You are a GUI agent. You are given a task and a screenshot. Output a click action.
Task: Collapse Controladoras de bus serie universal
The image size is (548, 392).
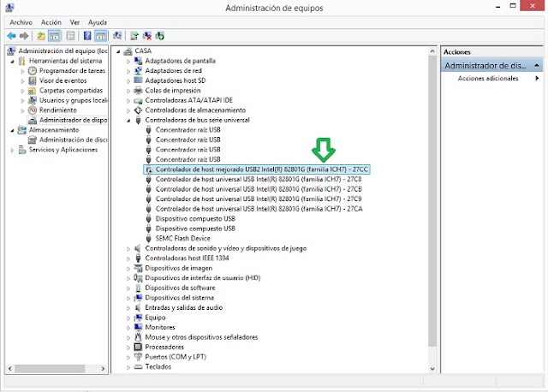[x=128, y=121]
